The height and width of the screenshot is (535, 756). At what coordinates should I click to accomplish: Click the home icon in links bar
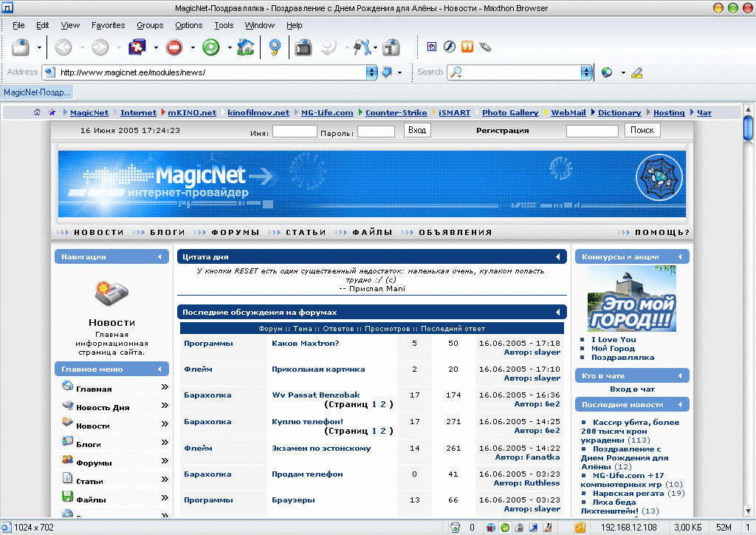pos(37,112)
